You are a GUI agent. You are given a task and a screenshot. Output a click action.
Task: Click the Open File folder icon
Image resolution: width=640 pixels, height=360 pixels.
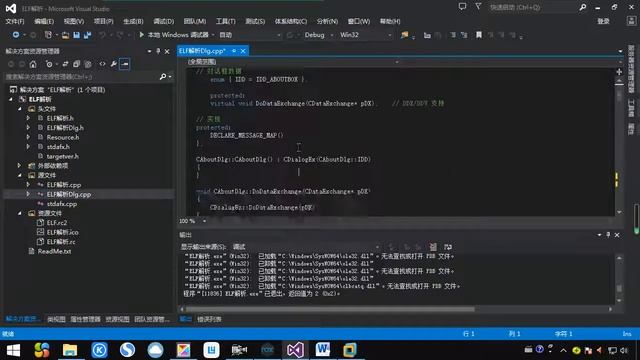[65, 36]
